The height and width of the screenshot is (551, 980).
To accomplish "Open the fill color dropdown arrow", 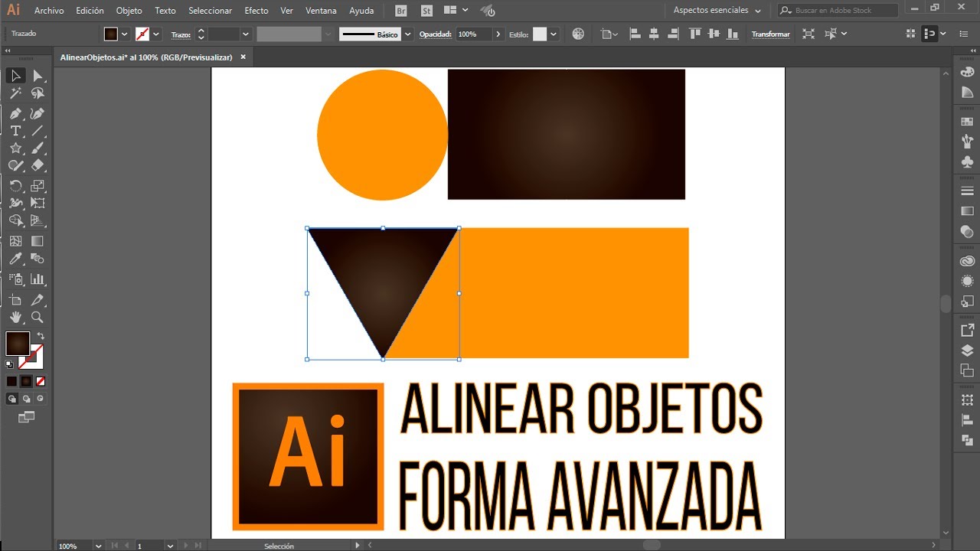I will (x=124, y=34).
